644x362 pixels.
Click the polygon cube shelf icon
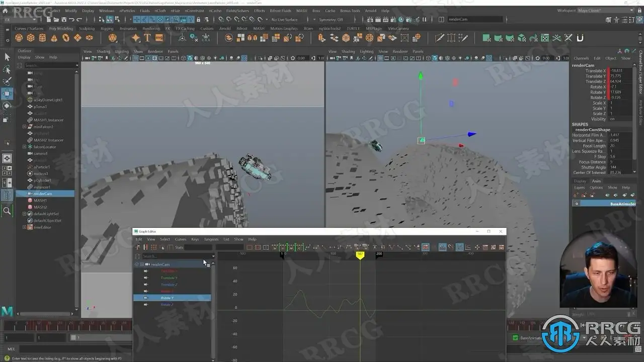pos(31,38)
